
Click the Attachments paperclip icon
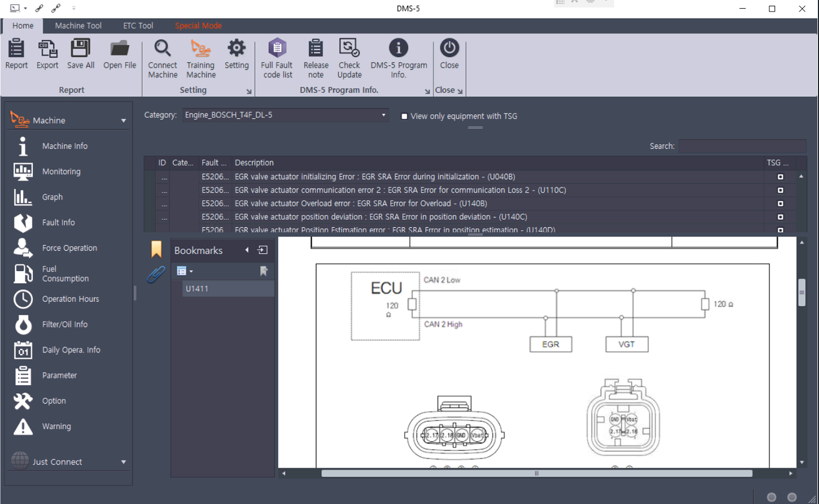pyautogui.click(x=156, y=274)
